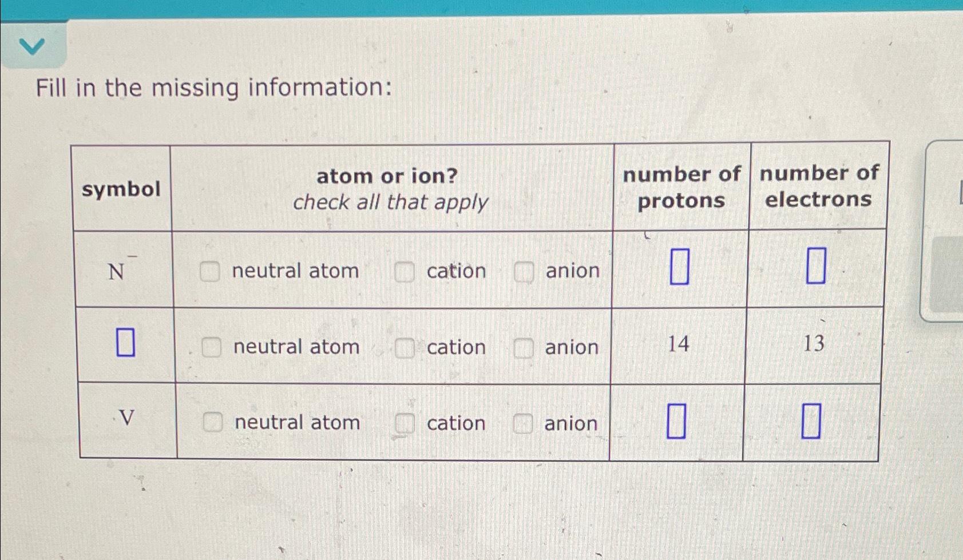Select the symbol input in the second row
This screenshot has height=560, width=963.
pos(125,343)
